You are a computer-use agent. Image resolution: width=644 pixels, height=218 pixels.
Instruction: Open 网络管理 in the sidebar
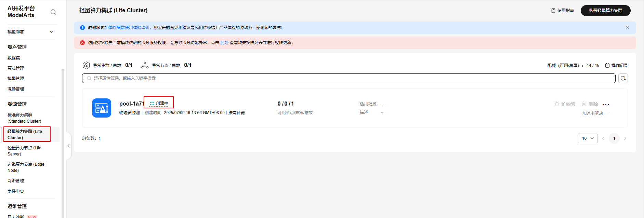(16, 181)
